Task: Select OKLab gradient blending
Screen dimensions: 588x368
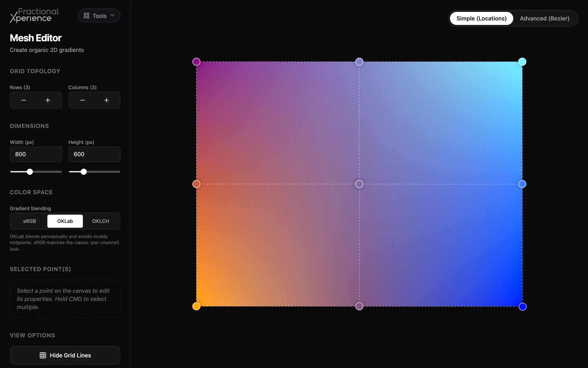Action: [65, 221]
